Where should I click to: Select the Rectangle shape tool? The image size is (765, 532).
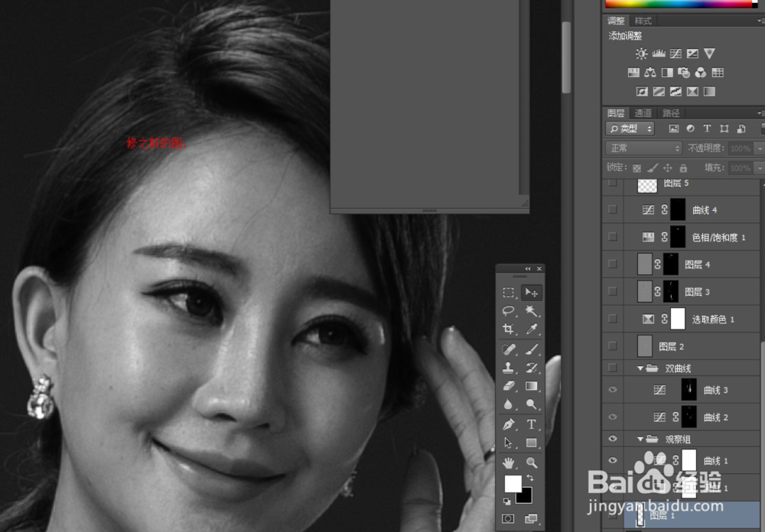532,443
